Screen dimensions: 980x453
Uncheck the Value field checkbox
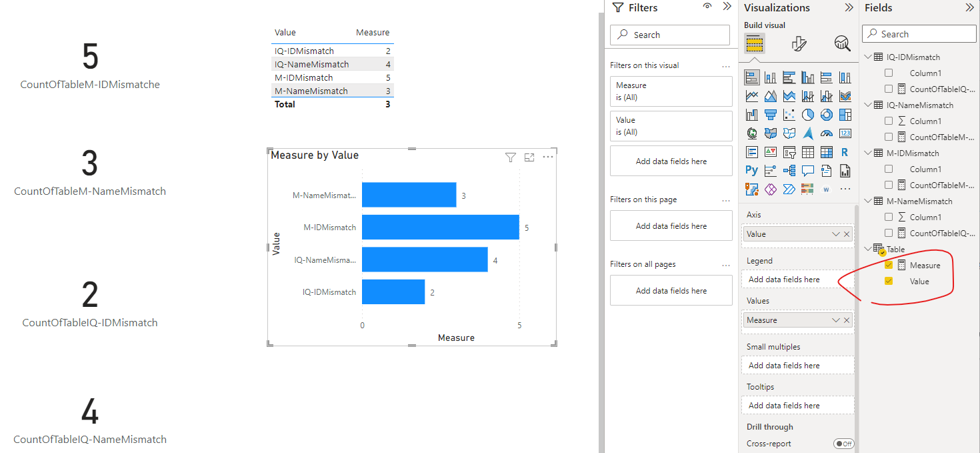click(x=888, y=281)
